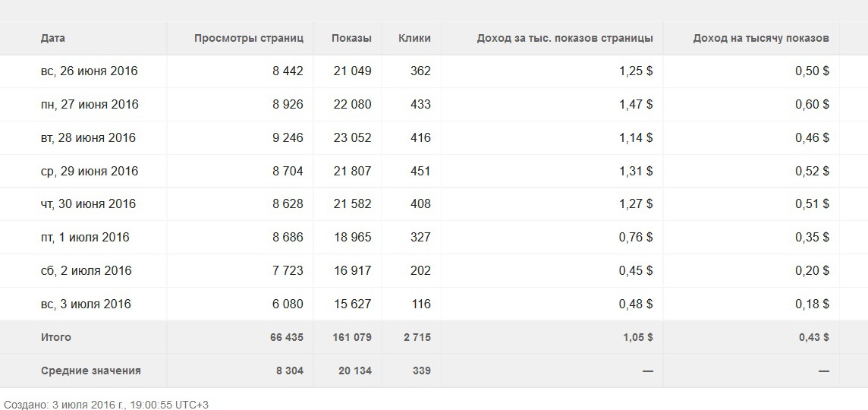This screenshot has height=410, width=868.
Task: Click the Клики column header
Action: (x=414, y=38)
